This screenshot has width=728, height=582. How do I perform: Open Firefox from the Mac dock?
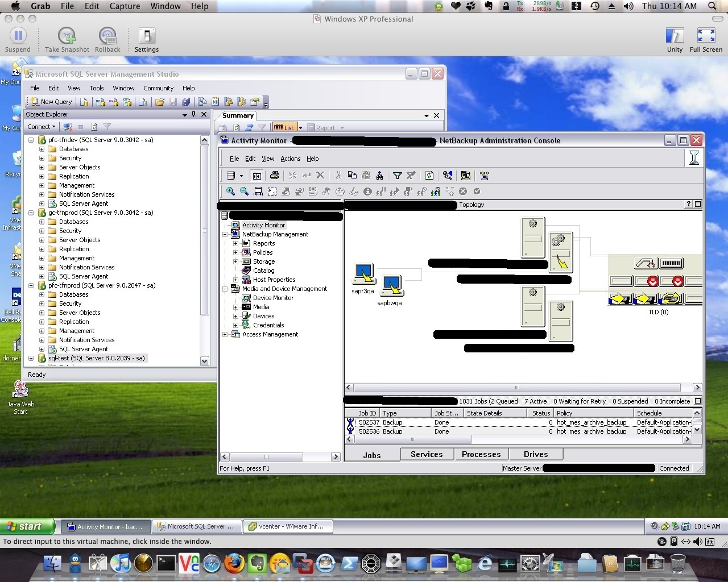point(234,563)
